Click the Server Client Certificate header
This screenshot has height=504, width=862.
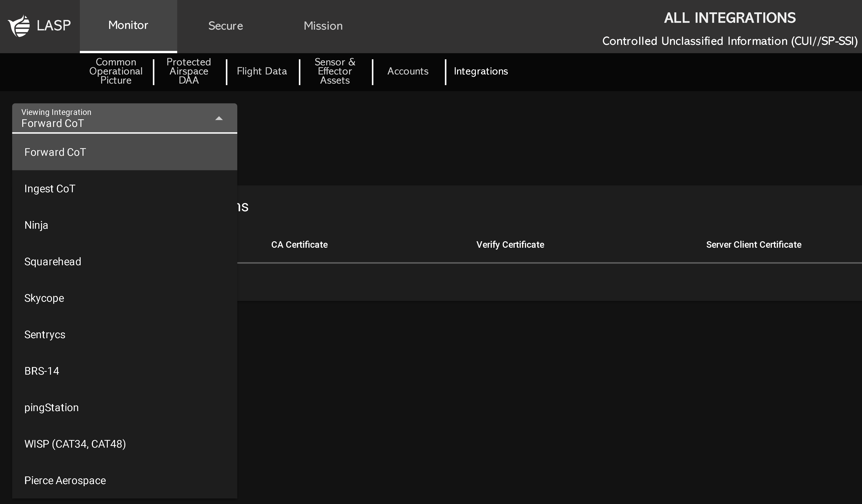754,245
